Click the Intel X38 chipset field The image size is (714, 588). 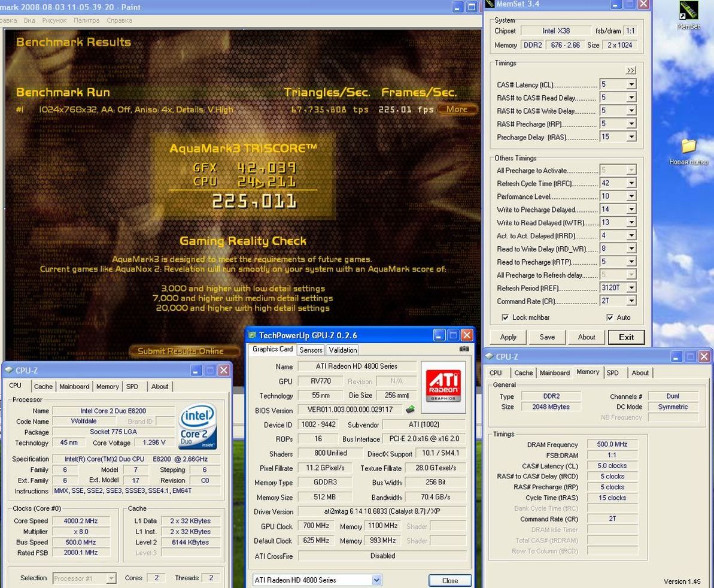point(556,31)
